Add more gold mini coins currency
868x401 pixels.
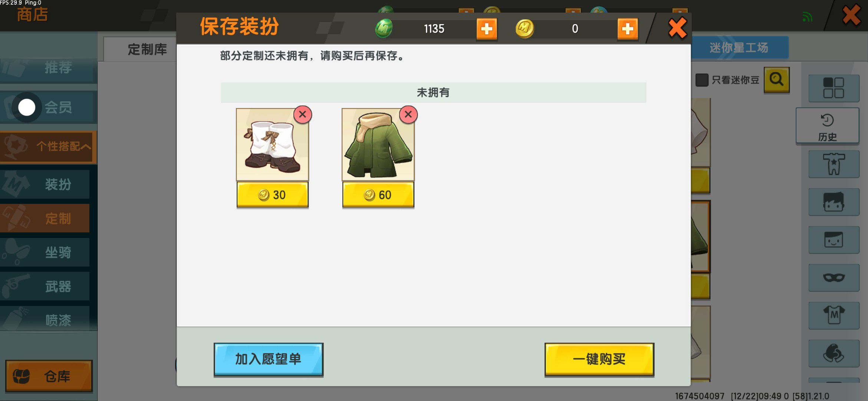(x=627, y=29)
